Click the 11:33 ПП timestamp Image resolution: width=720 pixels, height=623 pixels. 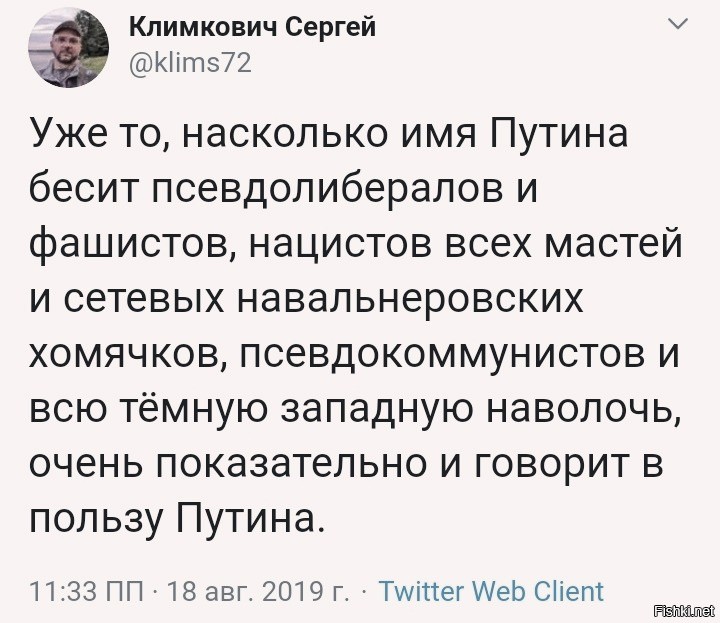(86, 591)
